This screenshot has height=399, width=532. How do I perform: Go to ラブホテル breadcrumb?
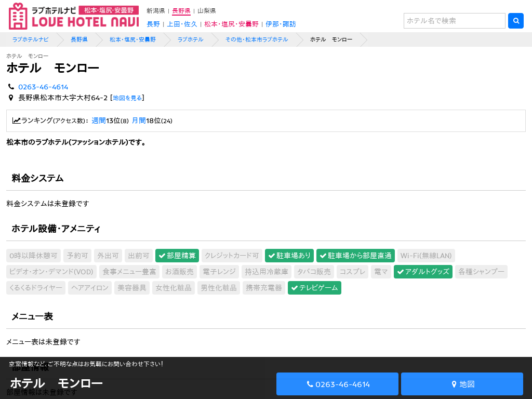click(x=190, y=39)
